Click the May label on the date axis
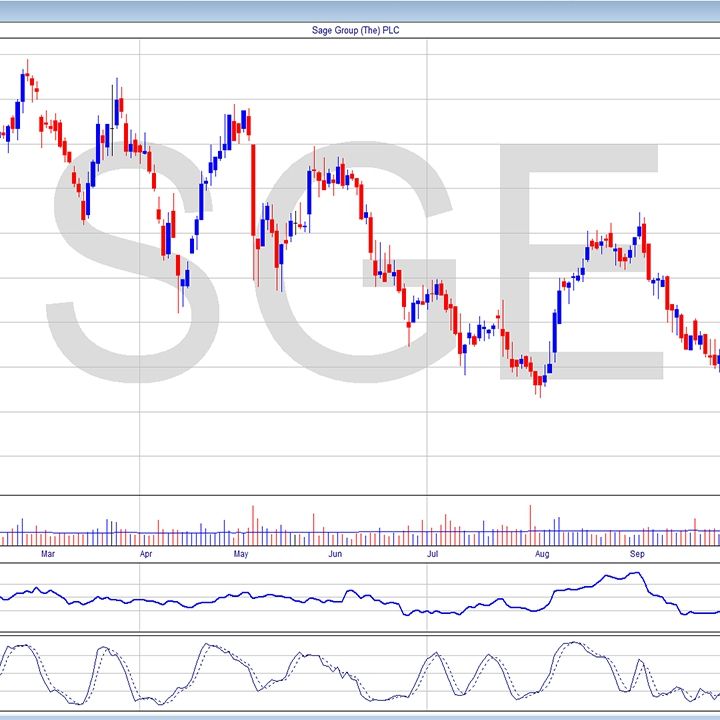 tap(240, 552)
